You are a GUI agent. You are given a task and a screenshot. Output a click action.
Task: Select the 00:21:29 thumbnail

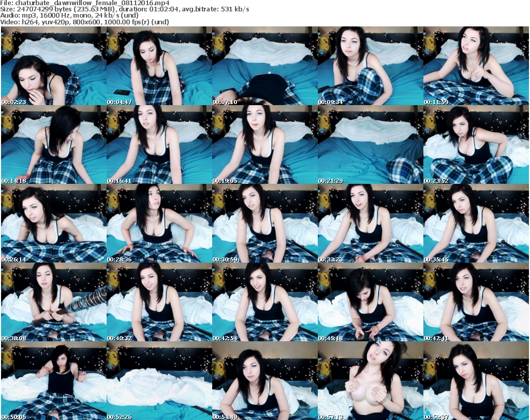(371, 144)
